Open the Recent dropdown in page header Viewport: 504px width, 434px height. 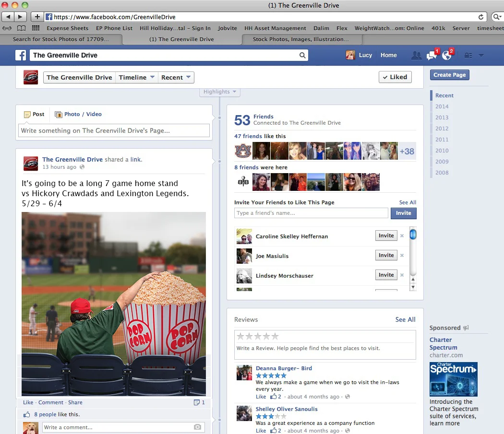176,77
